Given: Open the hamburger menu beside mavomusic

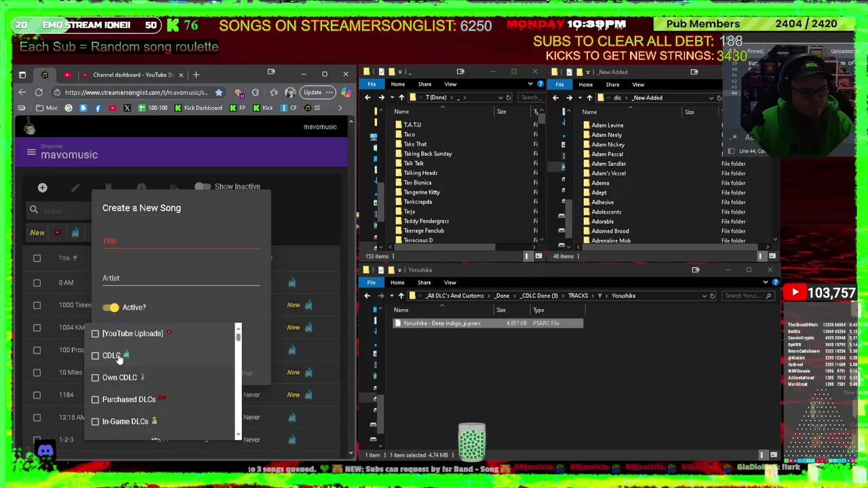Looking at the screenshot, I should pyautogui.click(x=31, y=152).
